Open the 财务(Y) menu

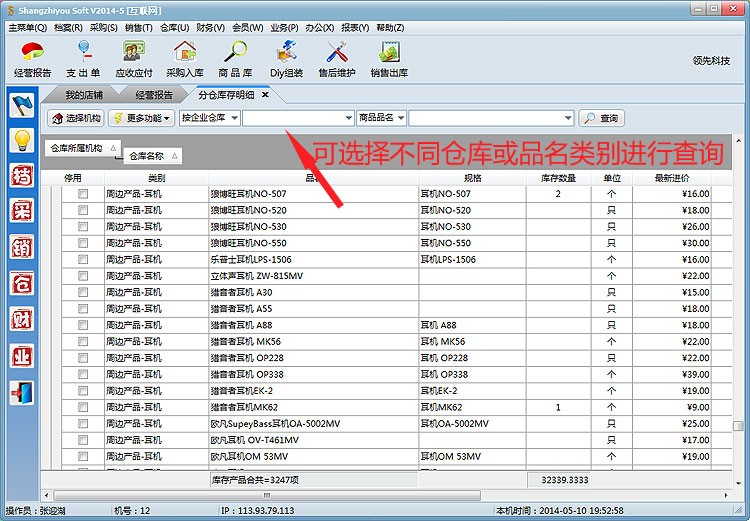[x=210, y=27]
